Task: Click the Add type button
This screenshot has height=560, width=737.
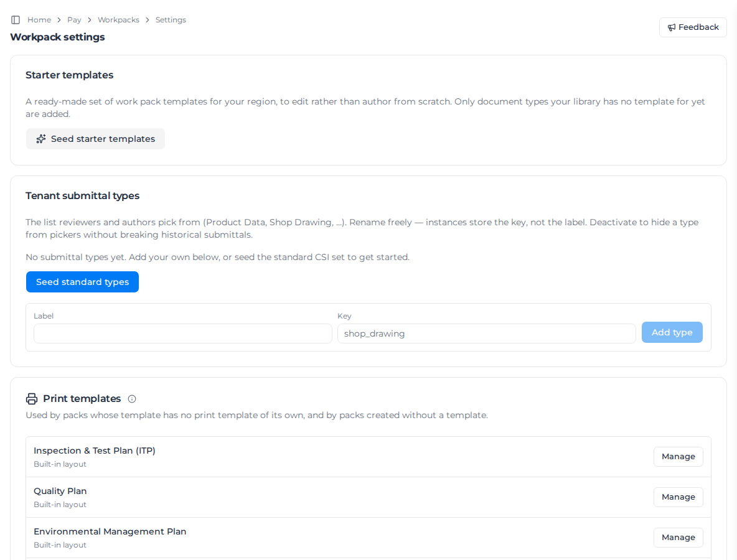Action: (x=672, y=332)
